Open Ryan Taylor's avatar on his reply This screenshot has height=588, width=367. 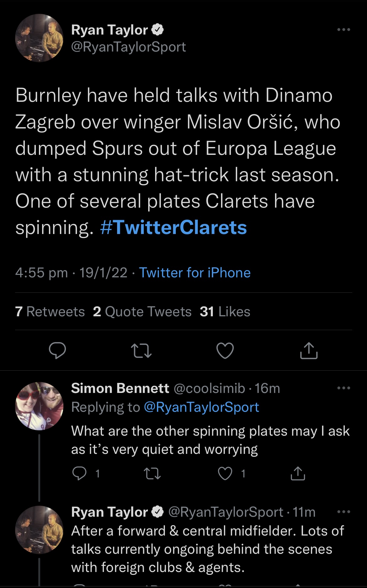pos(39,530)
